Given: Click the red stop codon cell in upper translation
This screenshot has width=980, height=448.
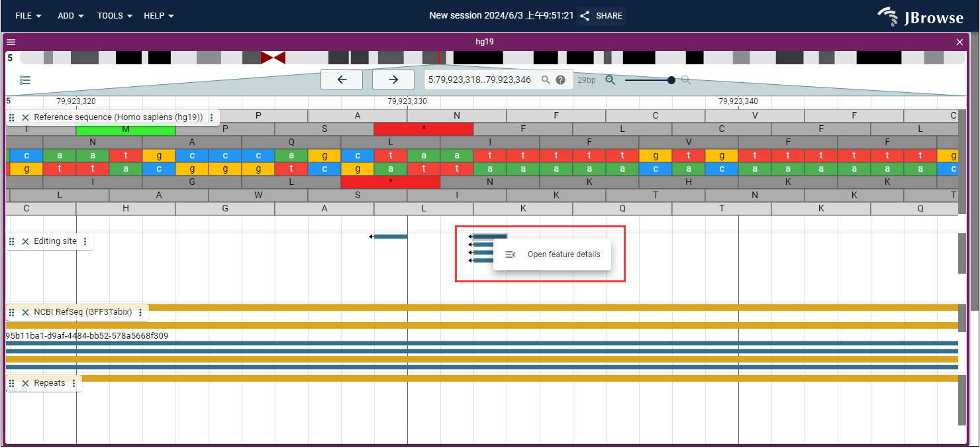Looking at the screenshot, I should 424,129.
